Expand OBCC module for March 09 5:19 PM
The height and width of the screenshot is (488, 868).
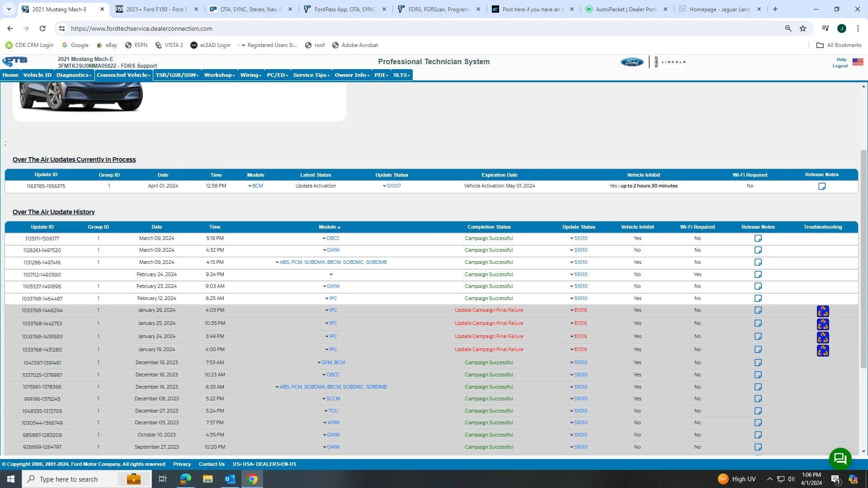[331, 239]
